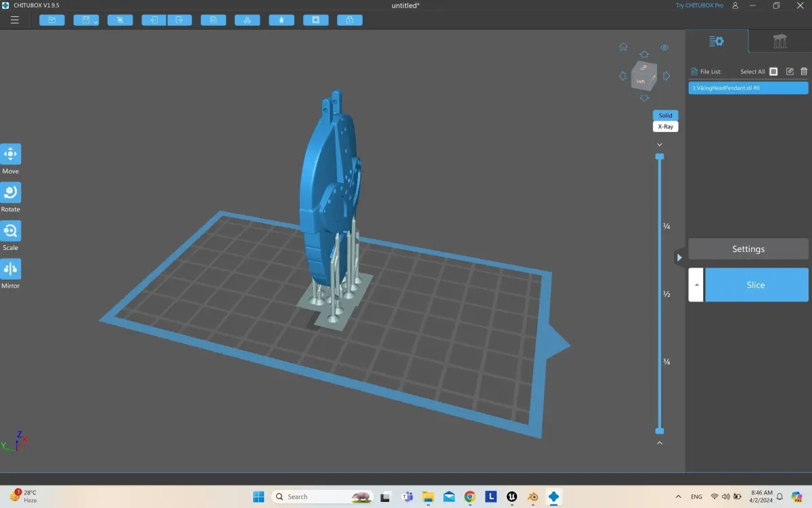The image size is (812, 508).
Task: Open Blender from the taskbar
Action: coord(533,496)
